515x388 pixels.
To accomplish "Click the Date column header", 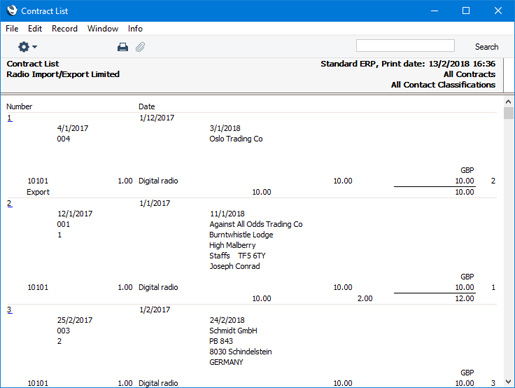I will click(147, 107).
